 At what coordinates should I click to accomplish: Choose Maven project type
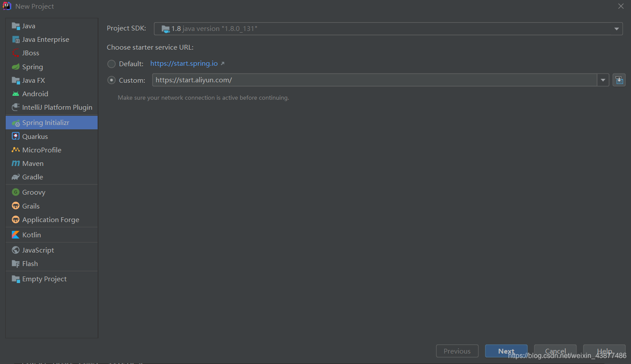coord(51,164)
